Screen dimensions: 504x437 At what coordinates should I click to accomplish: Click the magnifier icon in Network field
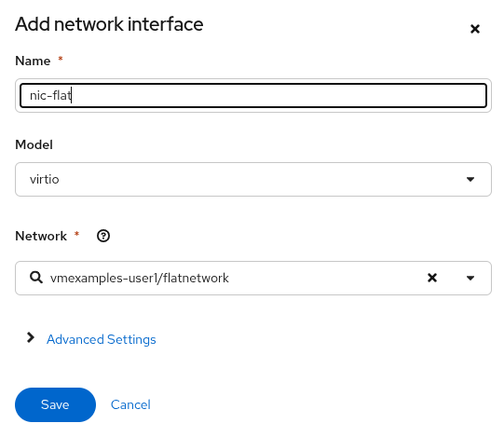(x=36, y=277)
